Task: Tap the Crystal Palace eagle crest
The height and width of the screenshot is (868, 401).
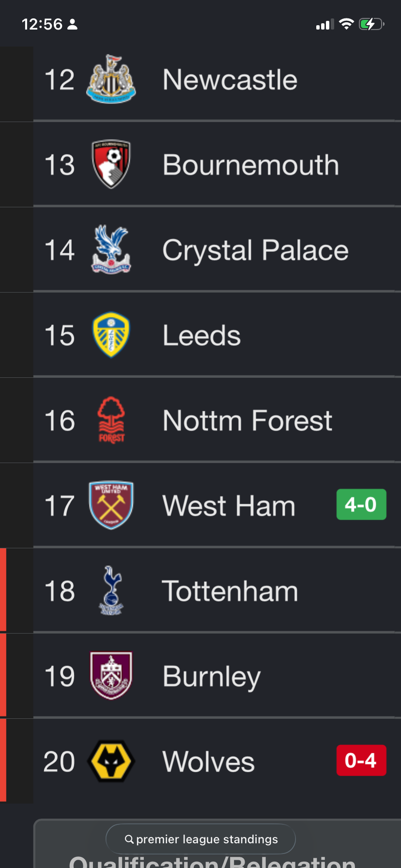Action: [111, 249]
